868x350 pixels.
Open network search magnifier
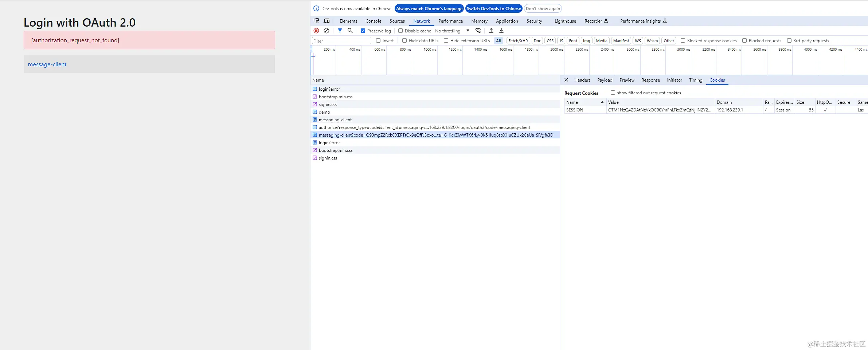(350, 31)
